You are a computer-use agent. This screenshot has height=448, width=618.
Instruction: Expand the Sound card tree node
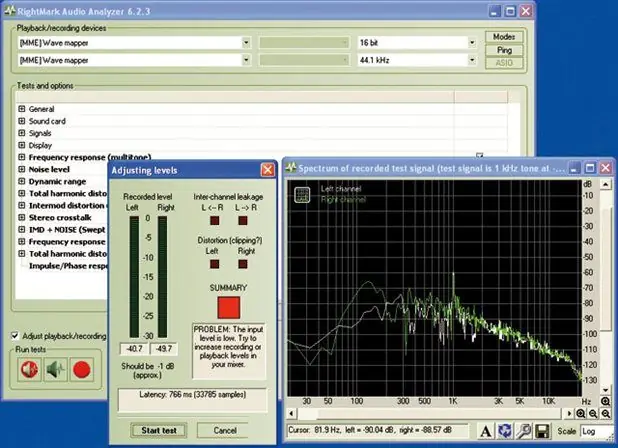[22, 121]
